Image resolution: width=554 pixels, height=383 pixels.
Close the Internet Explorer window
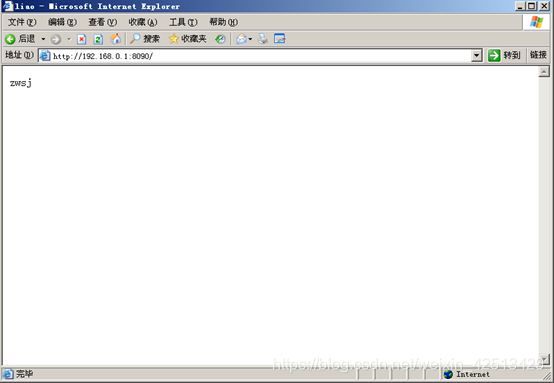click(x=544, y=6)
